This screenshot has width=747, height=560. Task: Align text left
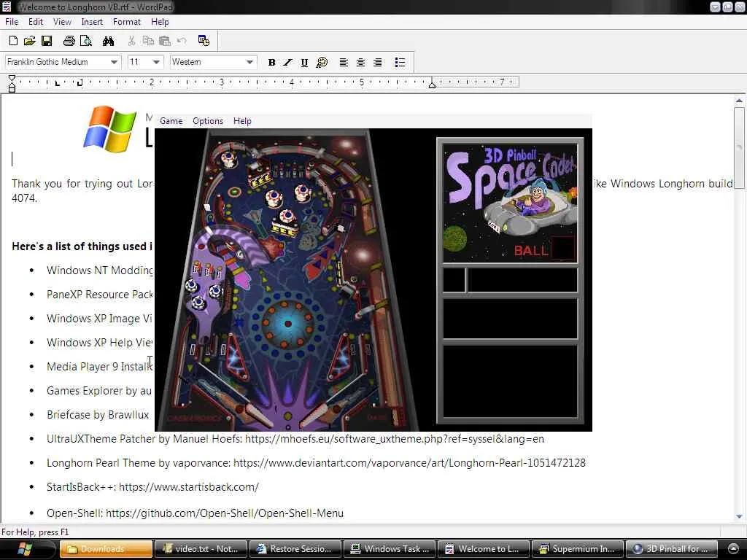pos(344,63)
